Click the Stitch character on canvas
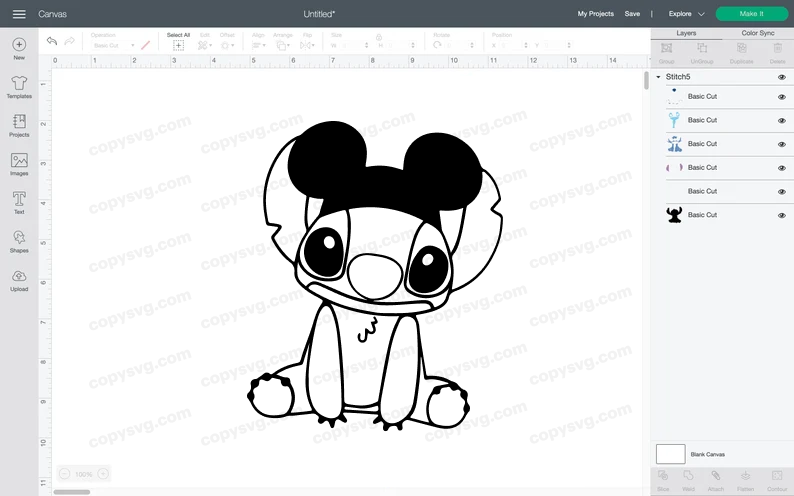The height and width of the screenshot is (496, 794). click(375, 276)
